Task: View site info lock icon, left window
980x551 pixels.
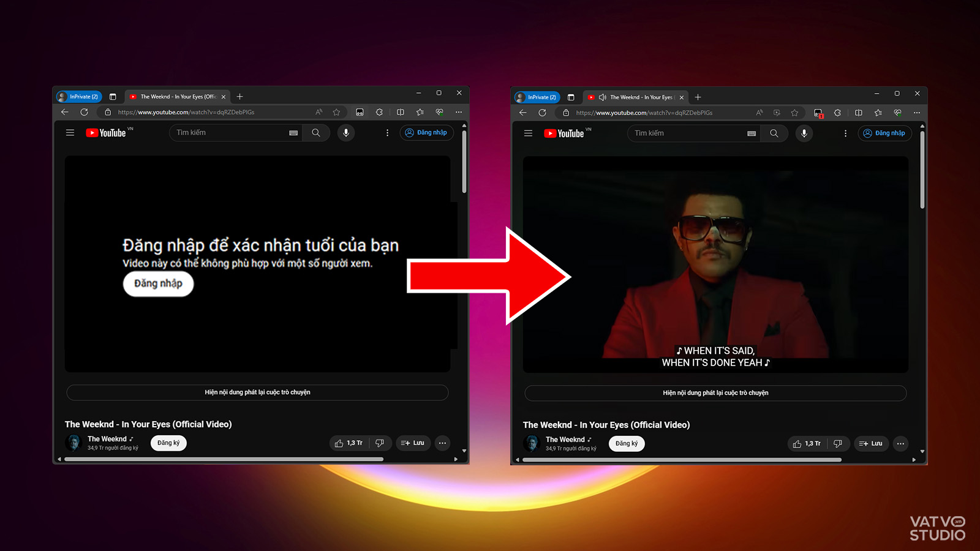Action: pos(108,112)
